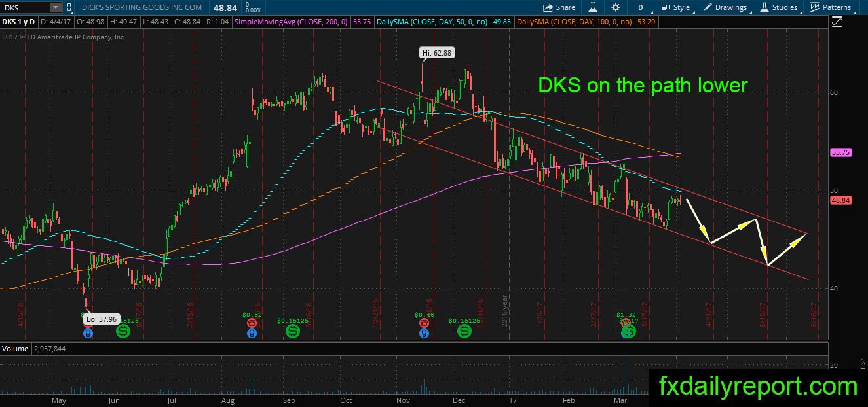Open chart settings gear icon
868x407 pixels.
point(615,7)
